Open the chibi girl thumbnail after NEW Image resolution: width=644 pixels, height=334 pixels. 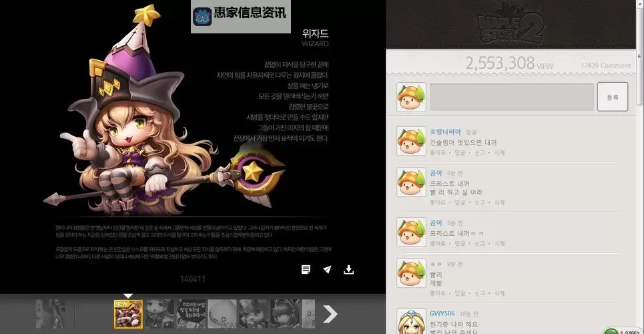(159, 314)
